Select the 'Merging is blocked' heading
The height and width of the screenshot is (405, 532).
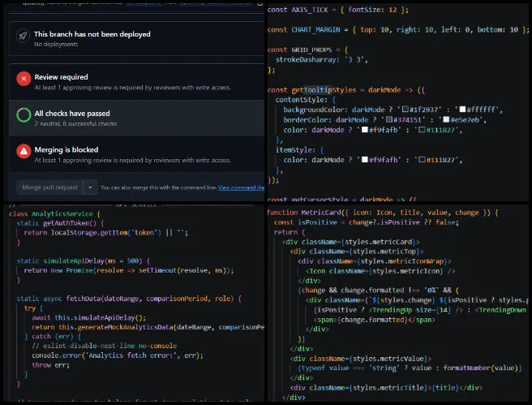pyautogui.click(x=66, y=149)
